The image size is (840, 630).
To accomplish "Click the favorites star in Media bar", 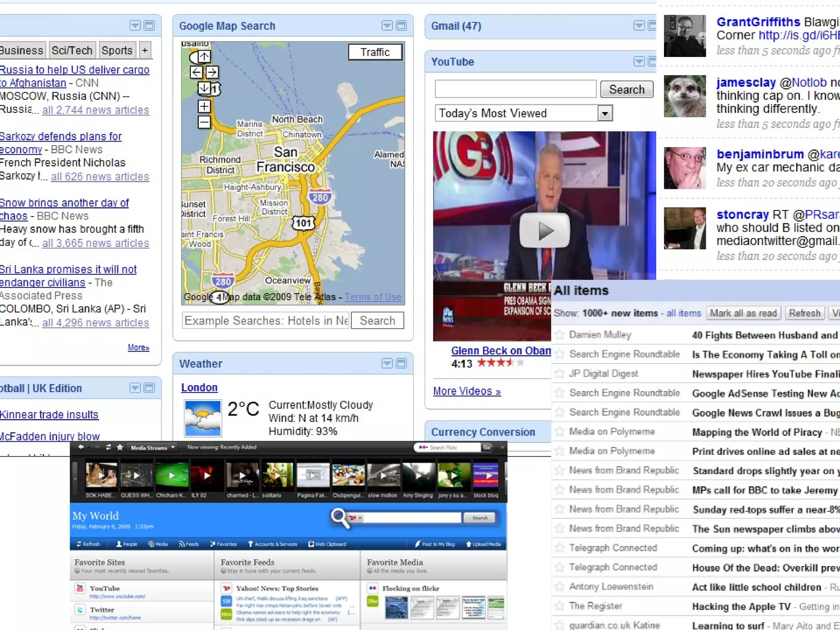I will tap(120, 447).
